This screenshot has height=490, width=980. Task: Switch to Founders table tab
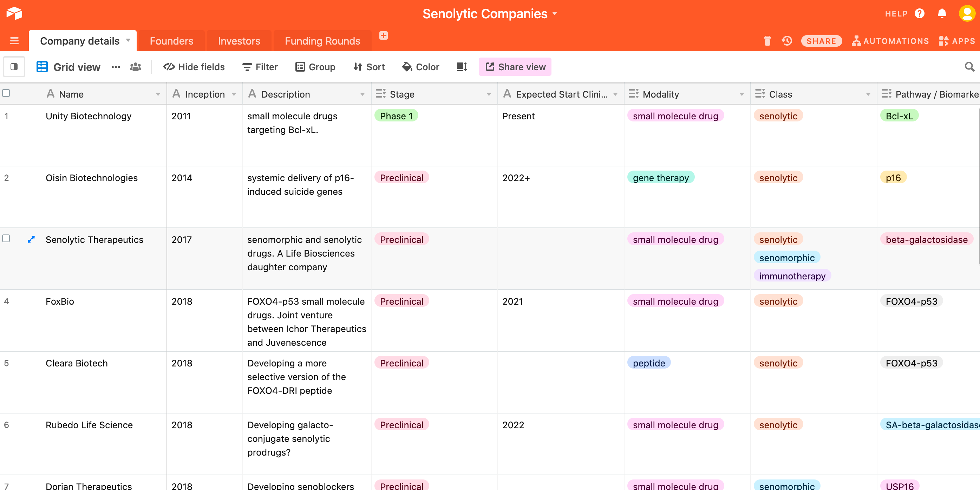[x=171, y=41]
